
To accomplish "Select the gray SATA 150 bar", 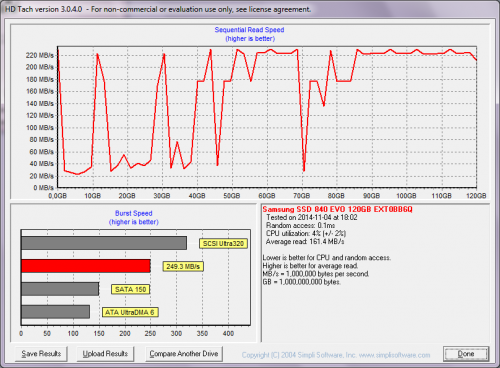I will click(x=60, y=289).
